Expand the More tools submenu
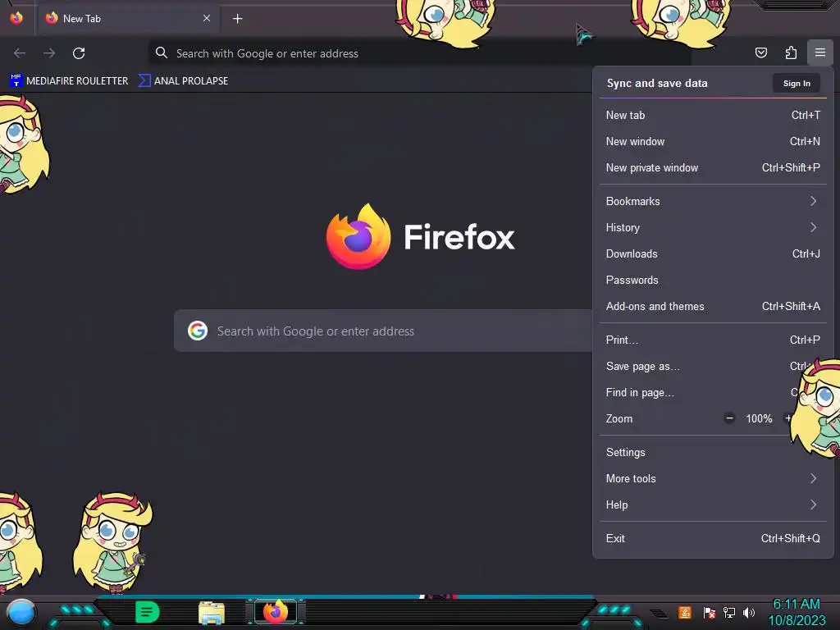 [713, 478]
